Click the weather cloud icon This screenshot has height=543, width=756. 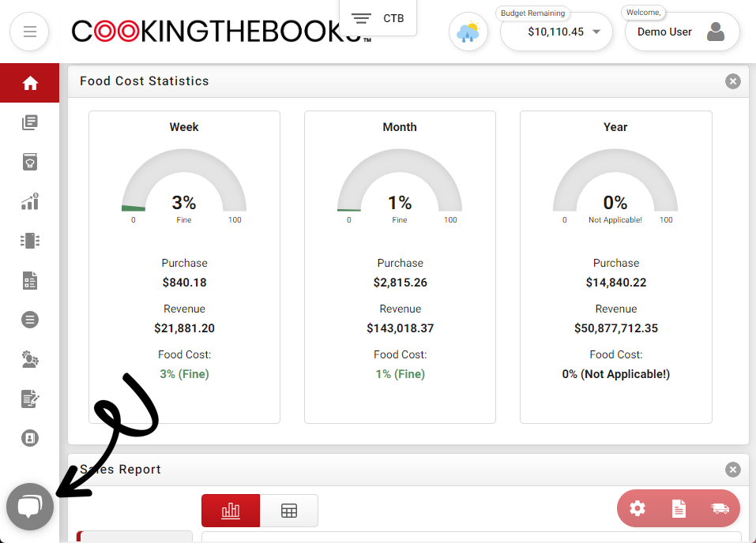tap(468, 32)
